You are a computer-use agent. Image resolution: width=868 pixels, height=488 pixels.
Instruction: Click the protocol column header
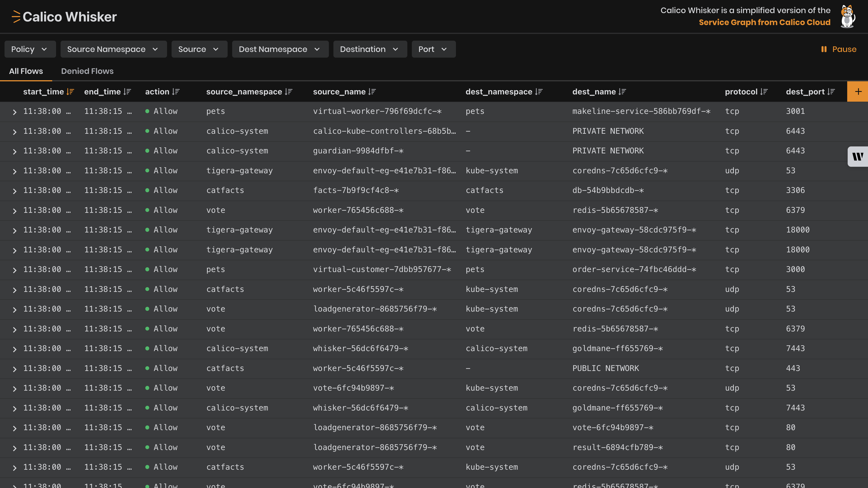coord(741,91)
